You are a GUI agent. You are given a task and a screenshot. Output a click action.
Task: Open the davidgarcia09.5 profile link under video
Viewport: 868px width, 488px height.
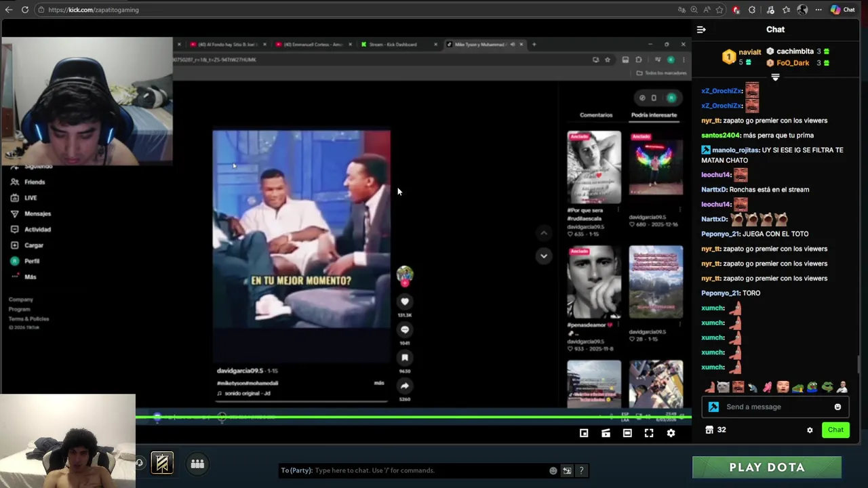240,371
